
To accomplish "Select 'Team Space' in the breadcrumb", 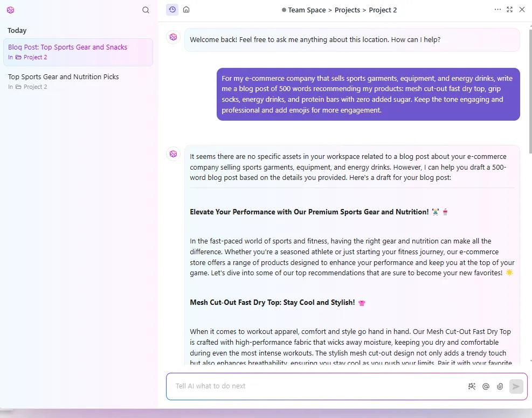I will pyautogui.click(x=307, y=10).
